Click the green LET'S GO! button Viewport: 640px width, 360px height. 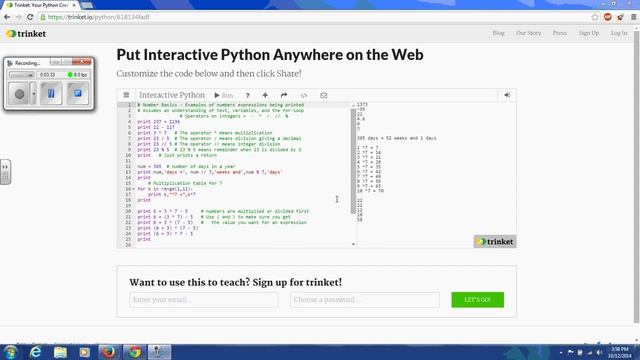pos(478,300)
